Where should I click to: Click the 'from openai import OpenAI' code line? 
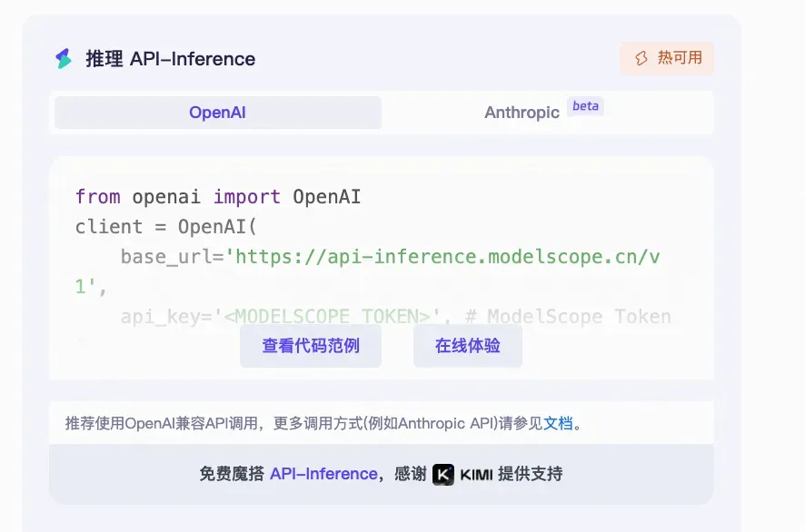[x=218, y=197]
